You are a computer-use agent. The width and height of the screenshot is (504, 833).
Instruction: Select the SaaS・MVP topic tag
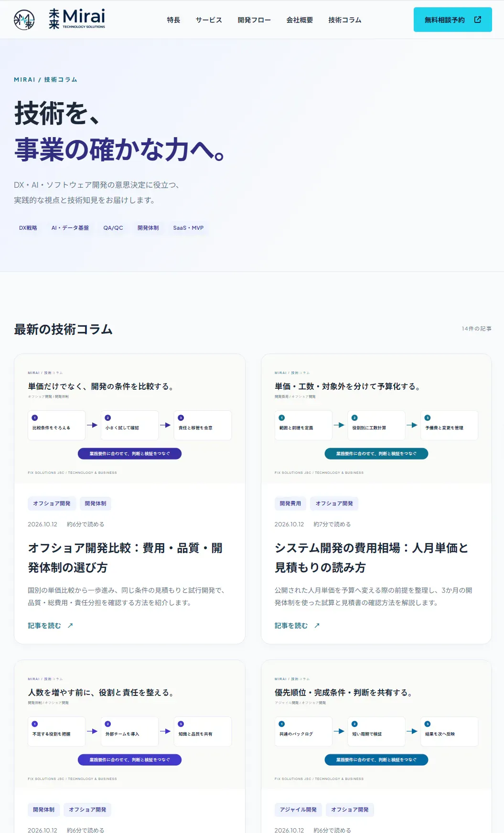coord(188,228)
